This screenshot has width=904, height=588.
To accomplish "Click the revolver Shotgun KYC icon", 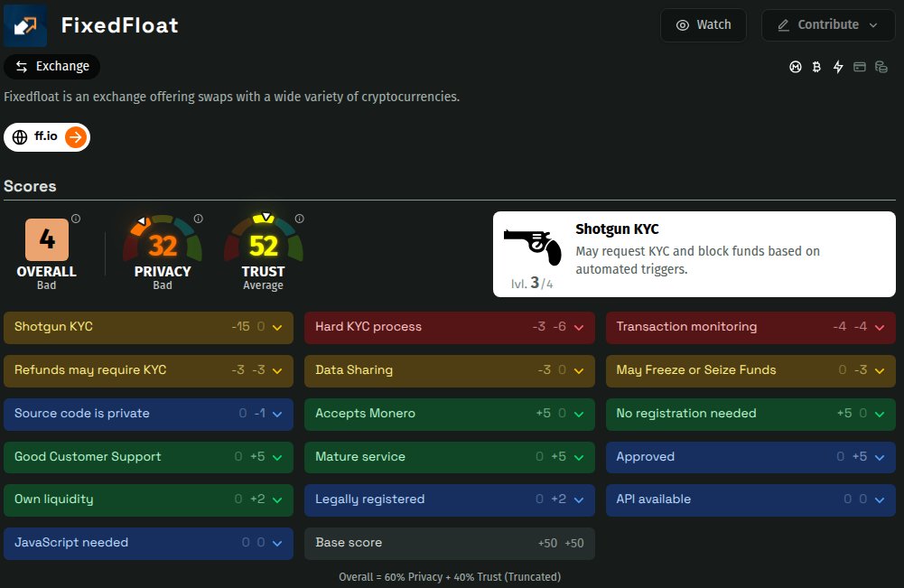I will click(x=532, y=247).
